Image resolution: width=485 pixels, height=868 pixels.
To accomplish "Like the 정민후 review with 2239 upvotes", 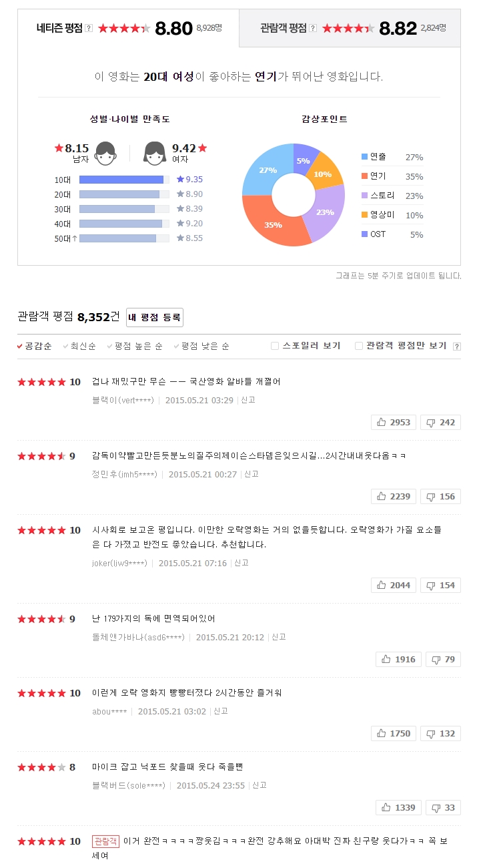I will (394, 496).
